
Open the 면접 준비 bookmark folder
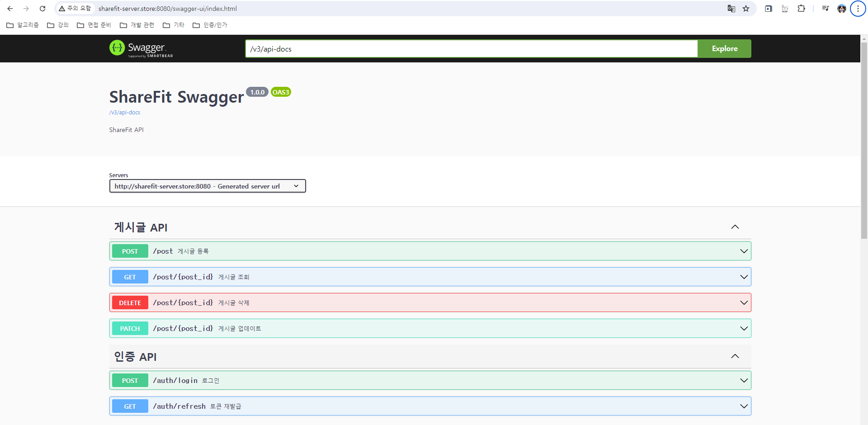point(94,25)
